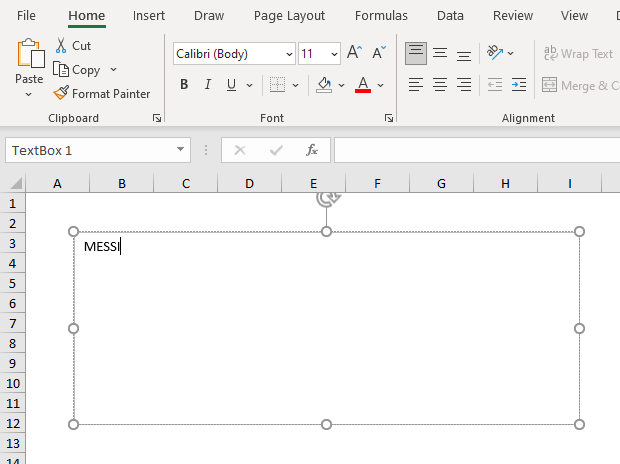
Task: Apply cell borders icon
Action: 277,85
